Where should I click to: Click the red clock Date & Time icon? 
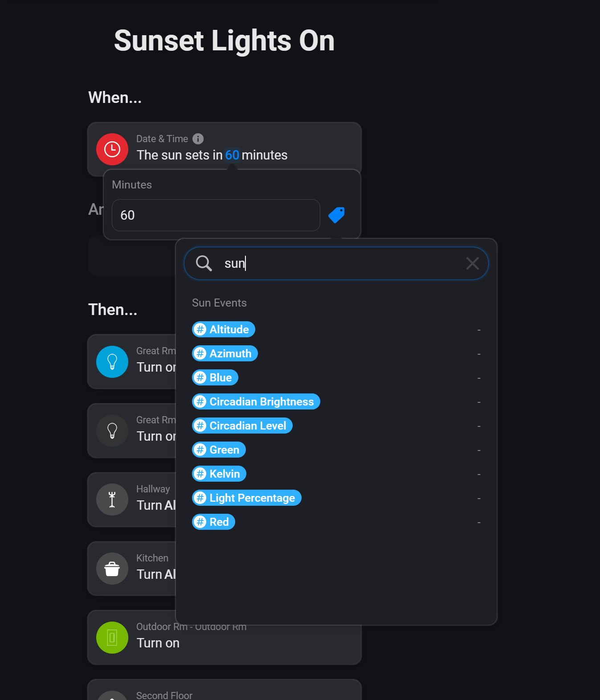pos(112,149)
